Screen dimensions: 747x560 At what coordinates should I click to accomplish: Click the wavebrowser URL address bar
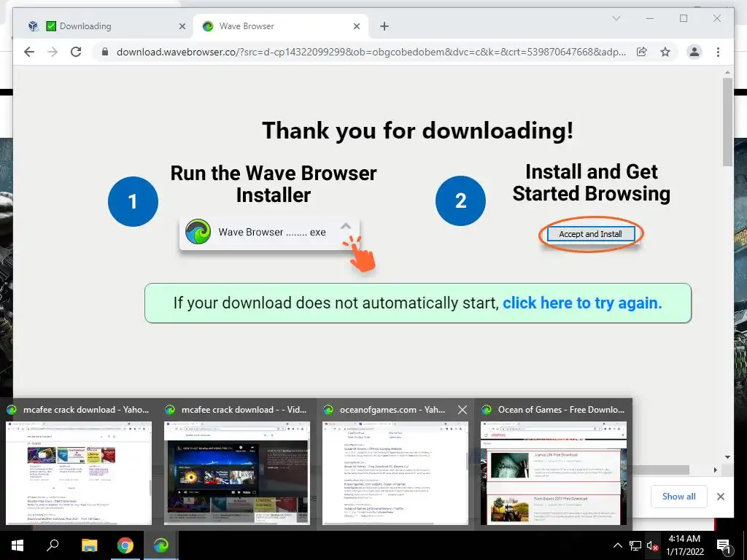[371, 52]
